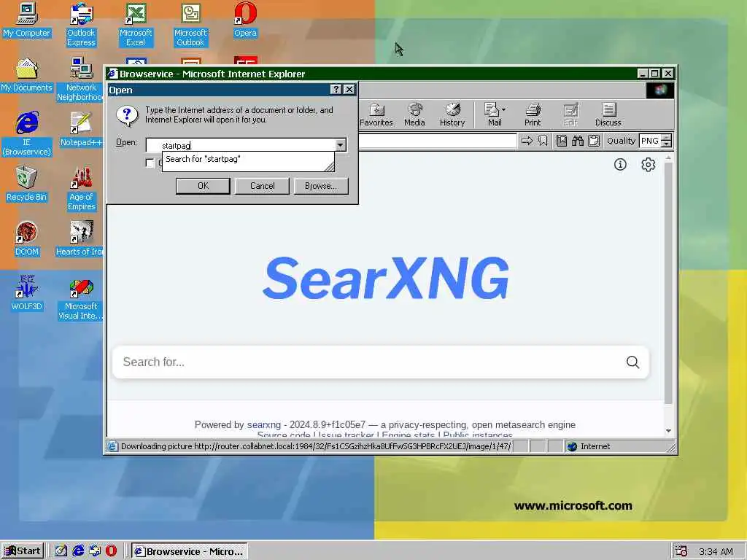Select the Microsoft Visual InterDev desktop icon
Screen dimensions: 747x560
pyautogui.click(x=81, y=298)
